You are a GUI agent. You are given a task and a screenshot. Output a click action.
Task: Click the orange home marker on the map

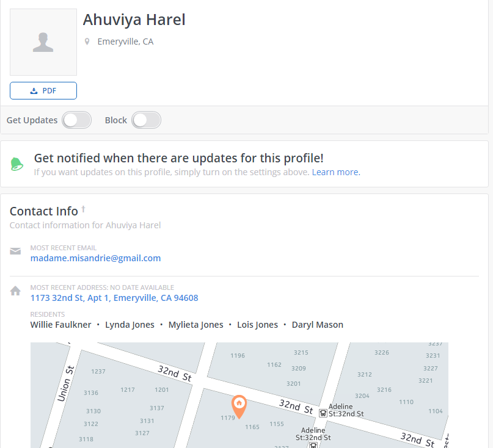[x=239, y=406]
